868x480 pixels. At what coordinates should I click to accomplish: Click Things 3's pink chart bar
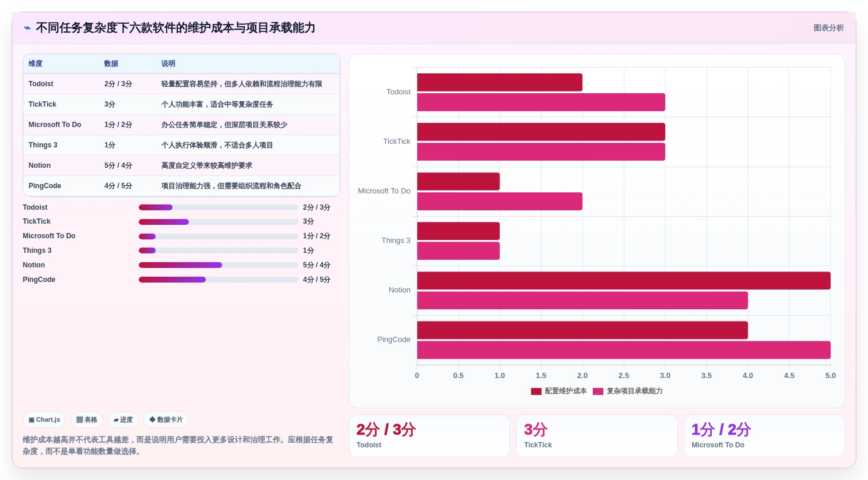(x=458, y=251)
